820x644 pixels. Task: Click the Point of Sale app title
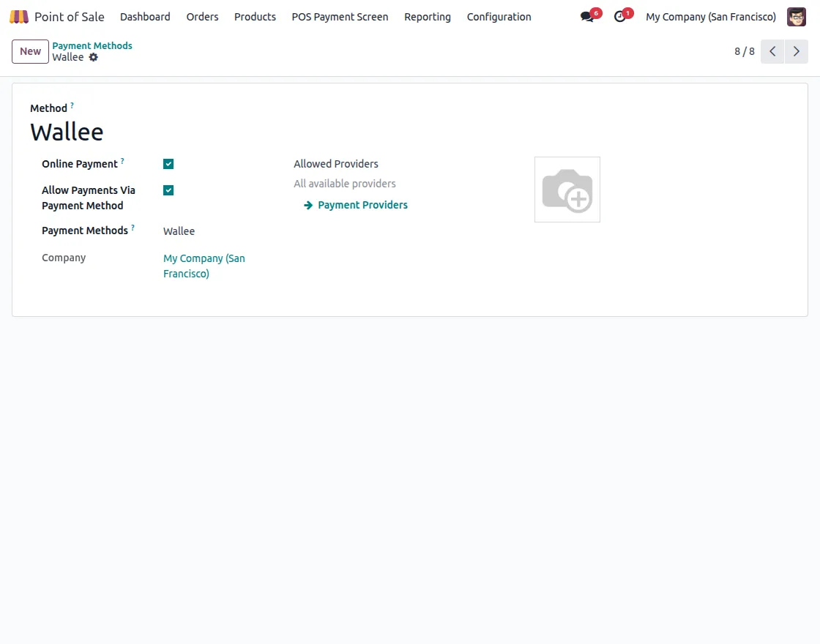tap(70, 17)
